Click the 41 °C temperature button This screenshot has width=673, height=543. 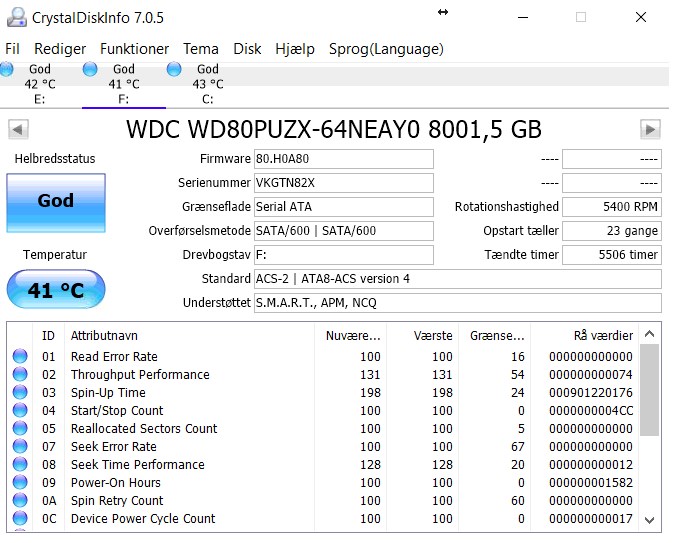(x=56, y=289)
